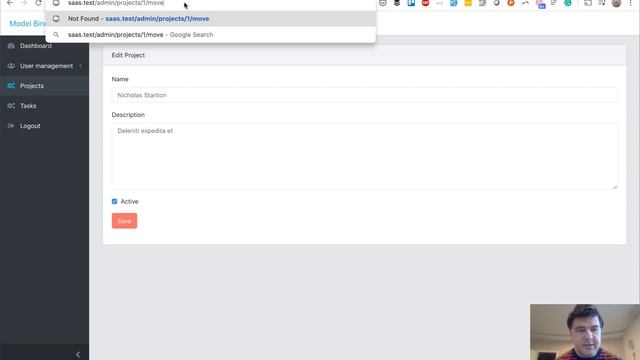Click the orange round extension icon
The height and width of the screenshot is (360, 640).
pyautogui.click(x=511, y=3)
